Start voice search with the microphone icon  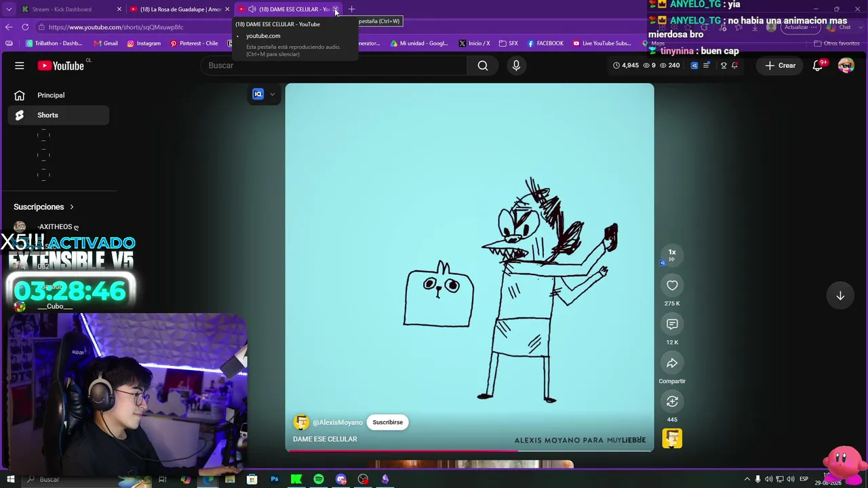(x=516, y=66)
